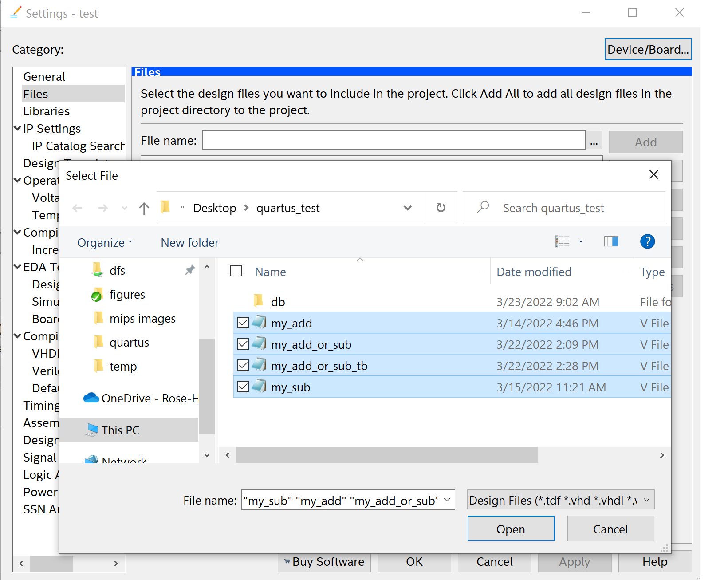This screenshot has width=728, height=580.
Task: Collapse the IP Settings tree node
Action: (x=17, y=129)
